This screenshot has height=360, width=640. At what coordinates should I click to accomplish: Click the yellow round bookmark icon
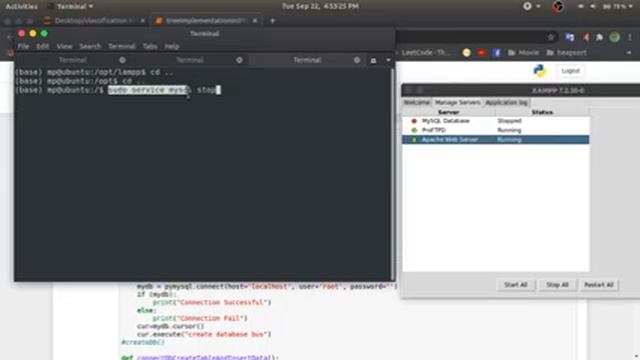pos(467,53)
